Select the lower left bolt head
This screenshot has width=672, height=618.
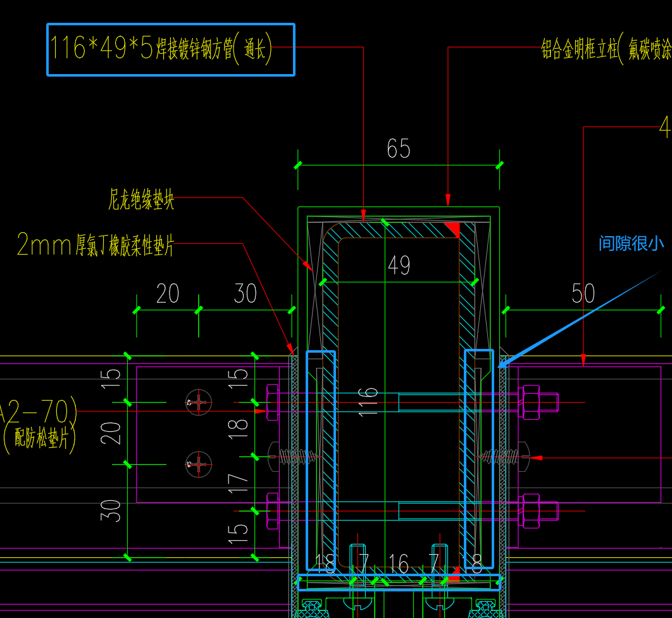click(x=272, y=510)
